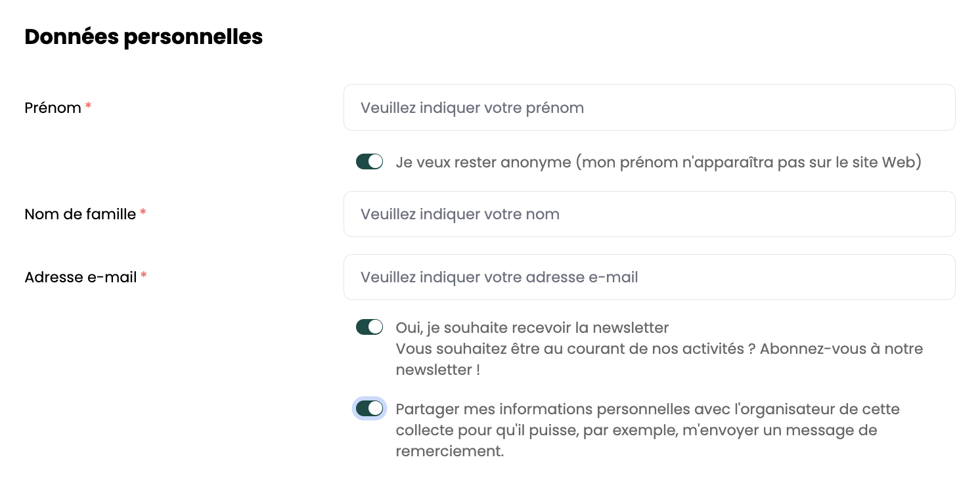980x495 pixels.
Task: Click the Prénom input field
Action: pos(649,108)
